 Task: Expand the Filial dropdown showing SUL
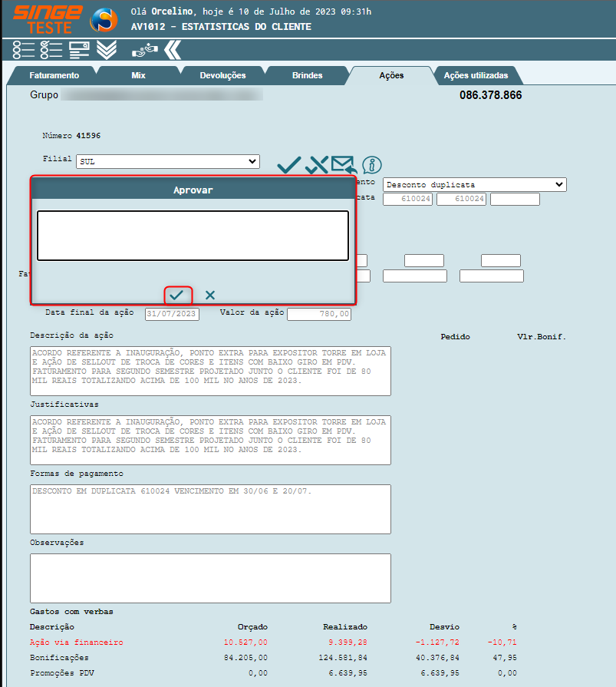167,161
